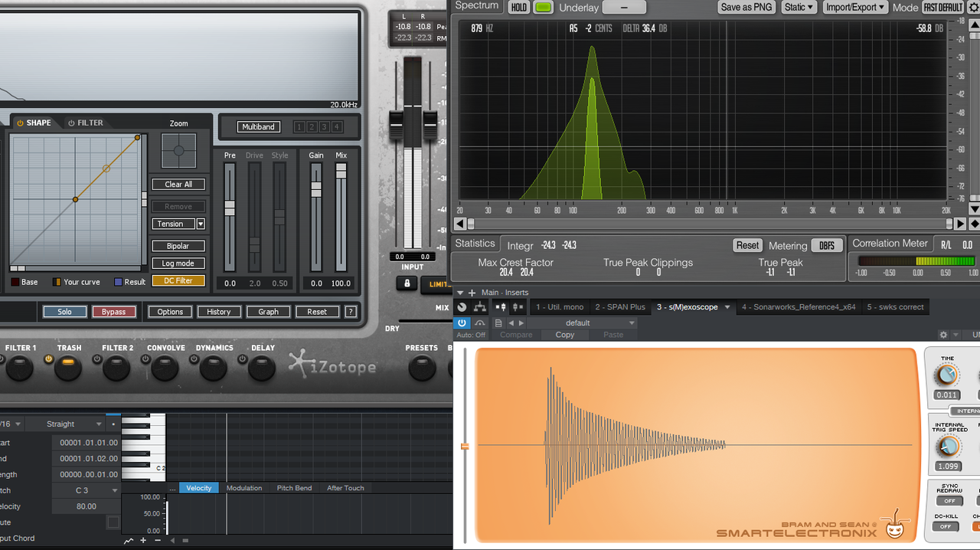Collapse the Main Inserts panel triangle
This screenshot has width=980, height=550.
(460, 293)
